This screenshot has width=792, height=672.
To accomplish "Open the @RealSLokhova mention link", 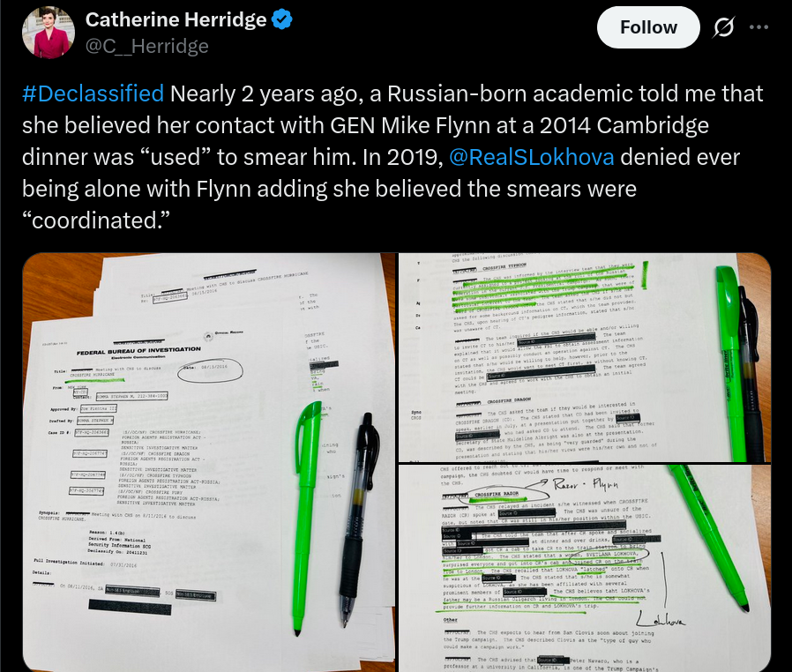I will (x=531, y=157).
